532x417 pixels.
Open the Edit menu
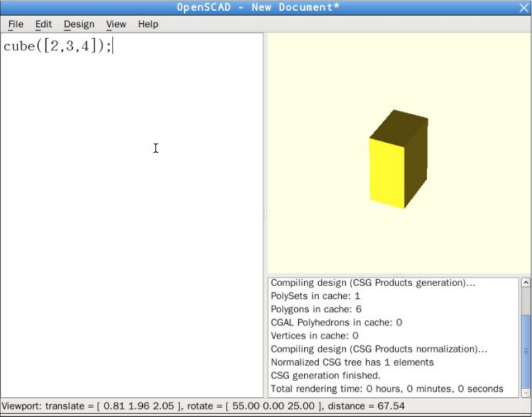point(44,24)
